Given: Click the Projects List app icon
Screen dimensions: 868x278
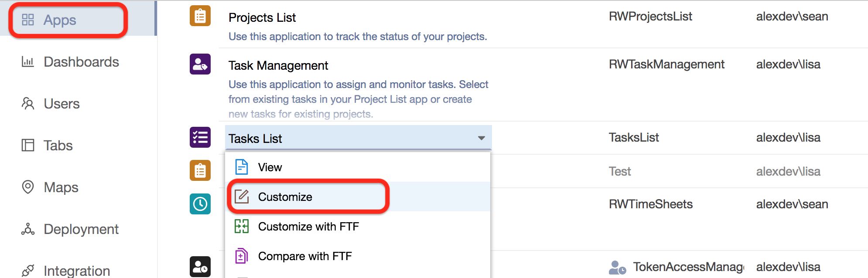Looking at the screenshot, I should click(200, 16).
